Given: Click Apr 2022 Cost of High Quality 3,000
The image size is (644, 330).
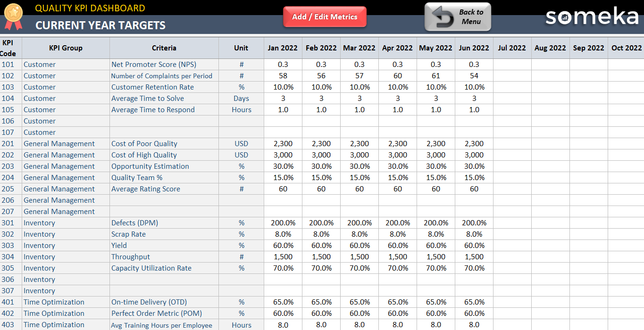Looking at the screenshot, I should point(398,155).
